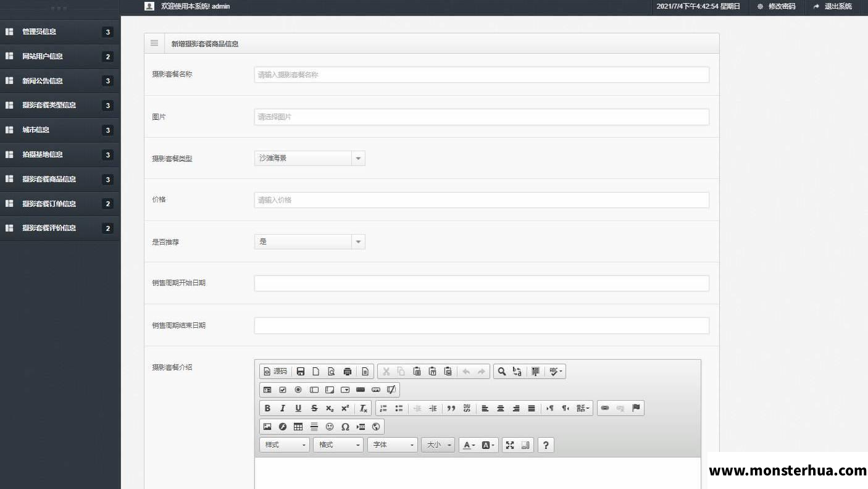Open 摄影套餐类型信息 in the sidebar
The height and width of the screenshot is (489, 868).
coord(60,105)
